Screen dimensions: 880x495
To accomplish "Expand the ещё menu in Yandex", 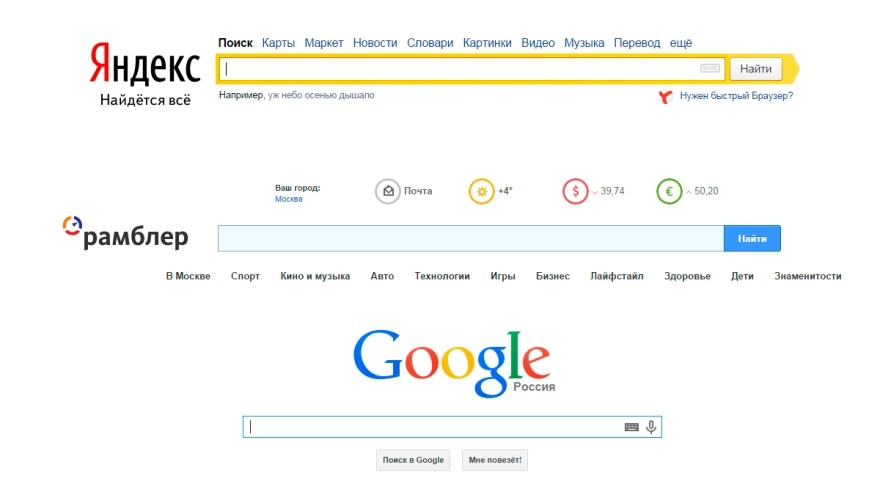I will pos(681,43).
